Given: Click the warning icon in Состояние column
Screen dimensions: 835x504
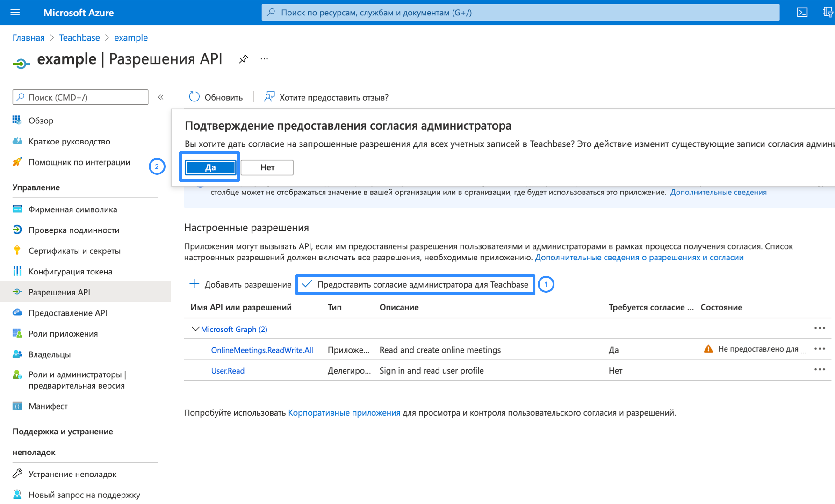Looking at the screenshot, I should click(x=708, y=349).
